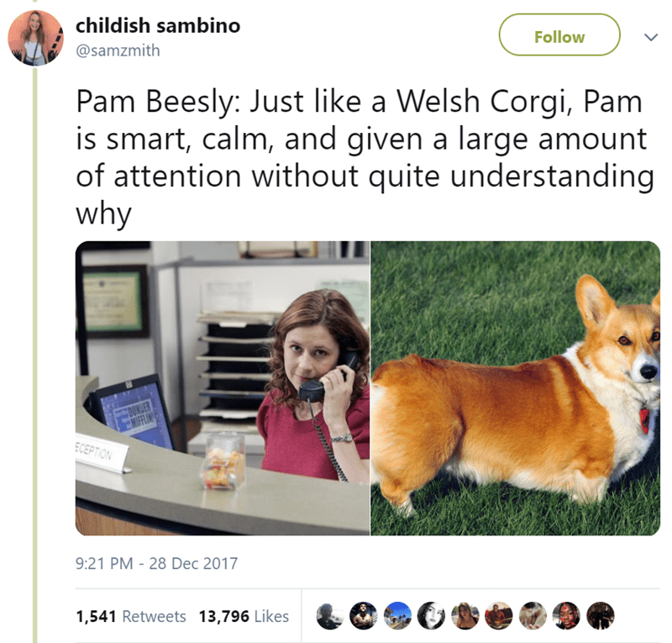Viewport: 672px width, 643px height.
Task: Open the seventh liker's avatar
Action: point(533,616)
